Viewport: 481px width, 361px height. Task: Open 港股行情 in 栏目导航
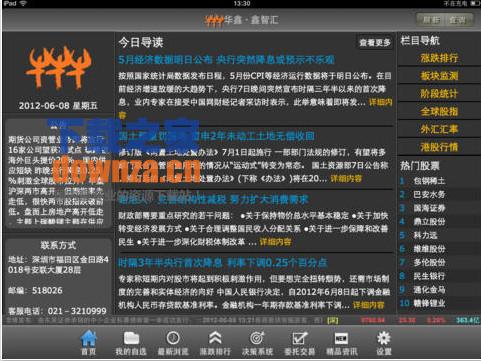(439, 147)
